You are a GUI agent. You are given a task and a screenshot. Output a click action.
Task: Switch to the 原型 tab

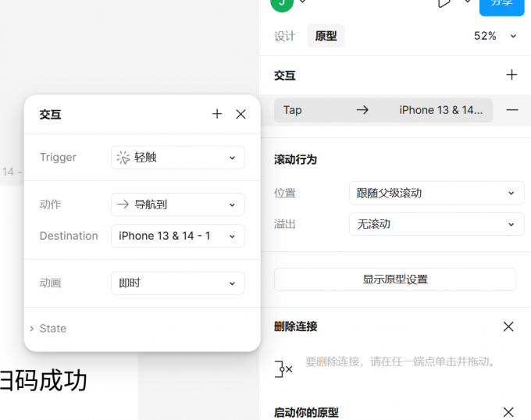pos(326,36)
